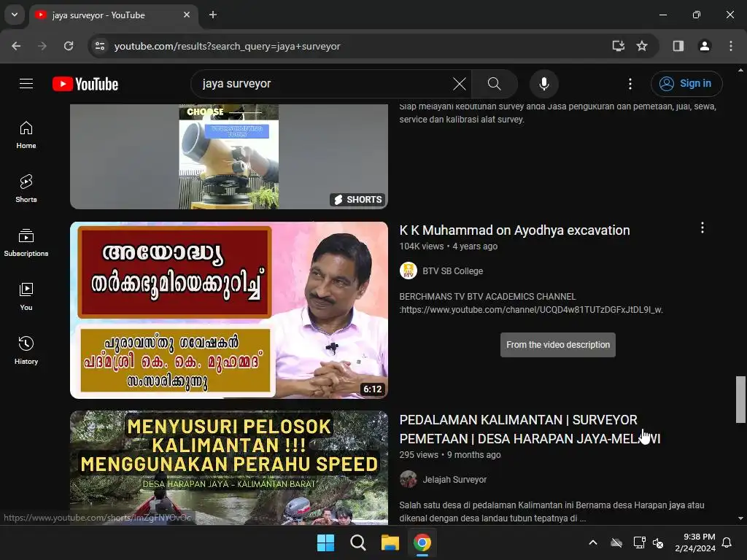Open the muted volume tray icon
This screenshot has width=747, height=560.
point(658,542)
